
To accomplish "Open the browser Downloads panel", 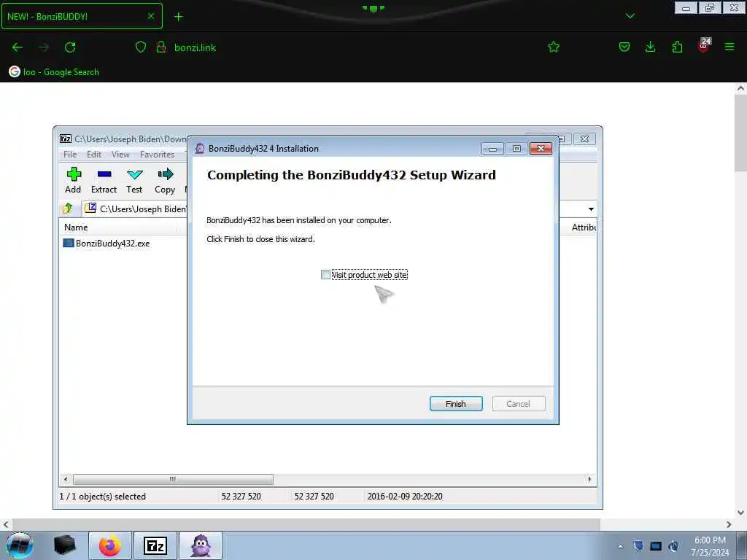I will (650, 47).
